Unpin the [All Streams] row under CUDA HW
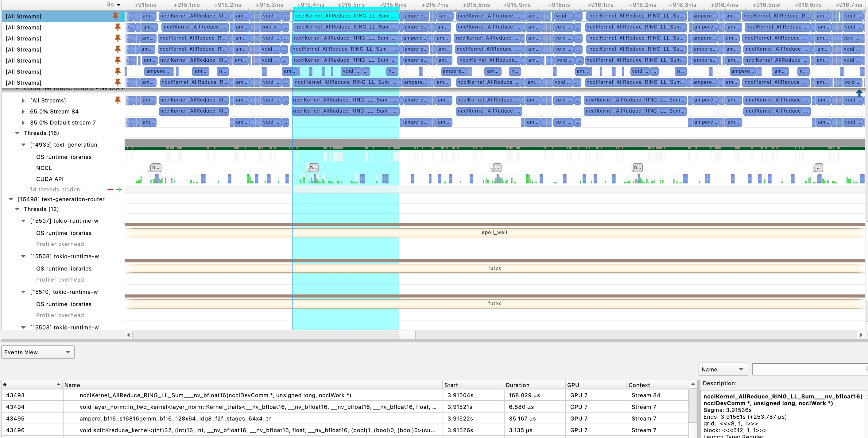This screenshot has width=868, height=438. (118, 100)
